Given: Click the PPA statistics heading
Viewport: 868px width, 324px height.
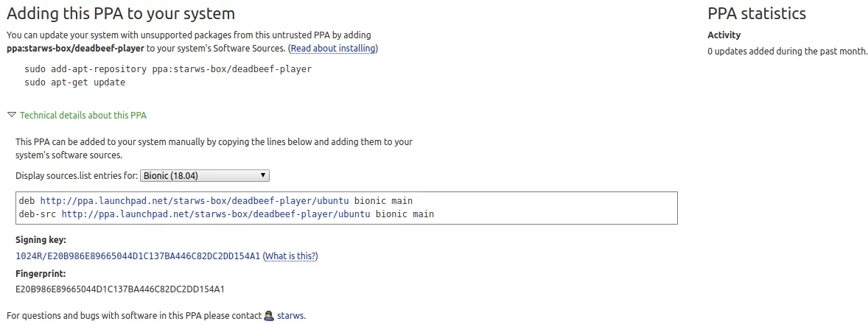Looking at the screenshot, I should (757, 13).
